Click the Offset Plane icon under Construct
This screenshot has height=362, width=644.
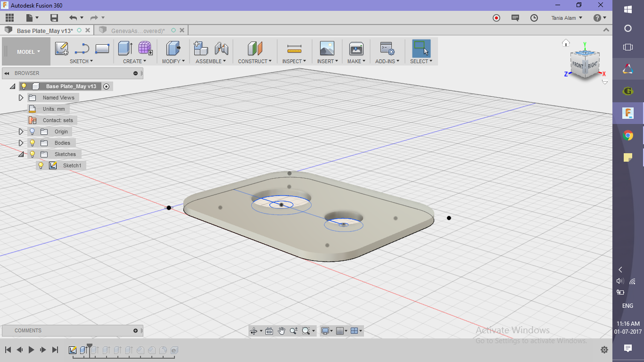coord(255,49)
